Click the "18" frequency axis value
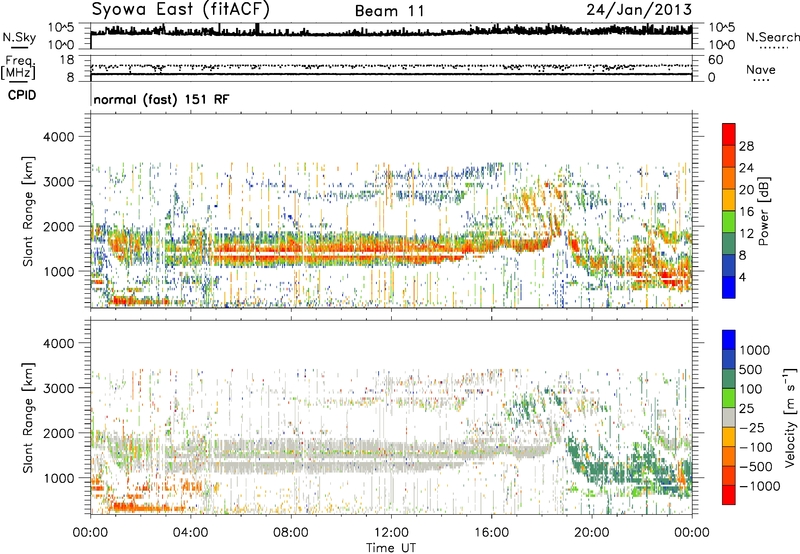Screen dimensions: 800x554 point(66,60)
